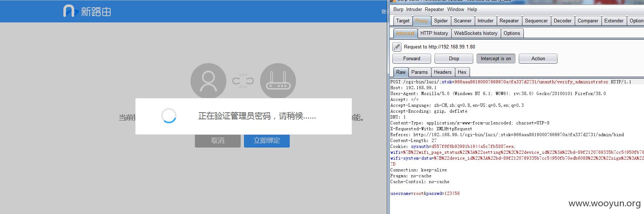The width and height of the screenshot is (644, 214).
Task: Click the 正在验证管理员密码 message text
Action: click(x=257, y=116)
